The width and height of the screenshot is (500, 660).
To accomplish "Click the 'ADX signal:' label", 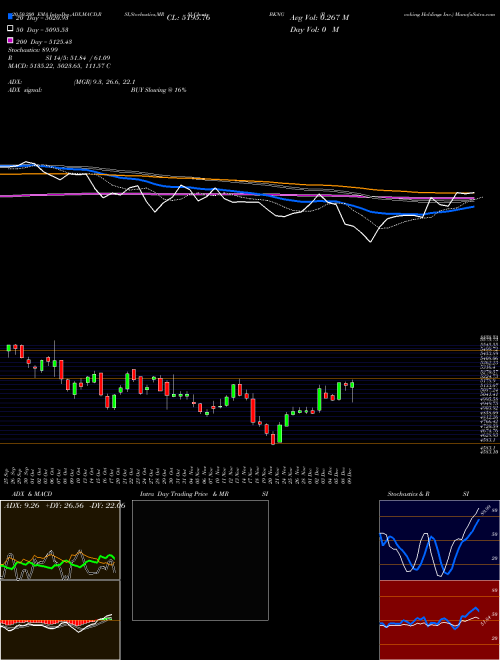I will (25, 90).
